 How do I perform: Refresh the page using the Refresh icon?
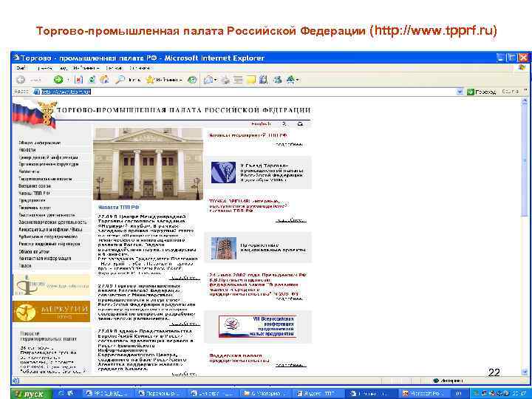(x=92, y=80)
